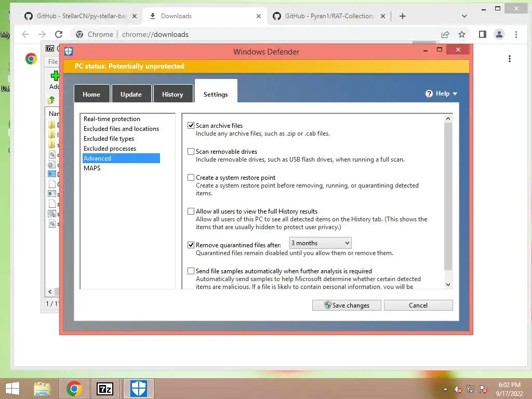Click settings scrollbar down arrow
Screen dimensions: 532x399
[x=448, y=284]
